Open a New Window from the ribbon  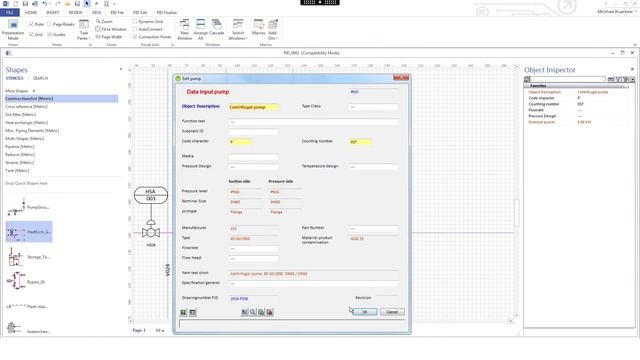(184, 30)
